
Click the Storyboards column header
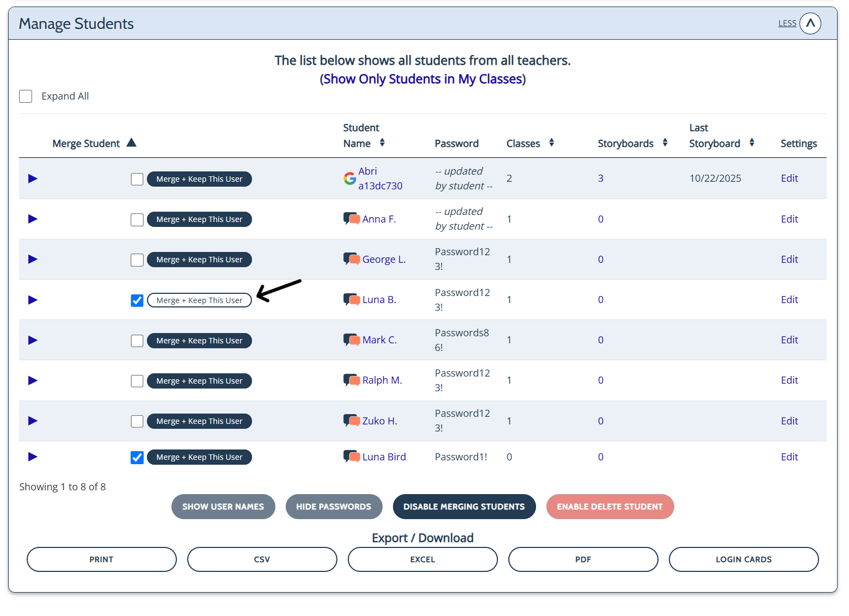coord(625,144)
